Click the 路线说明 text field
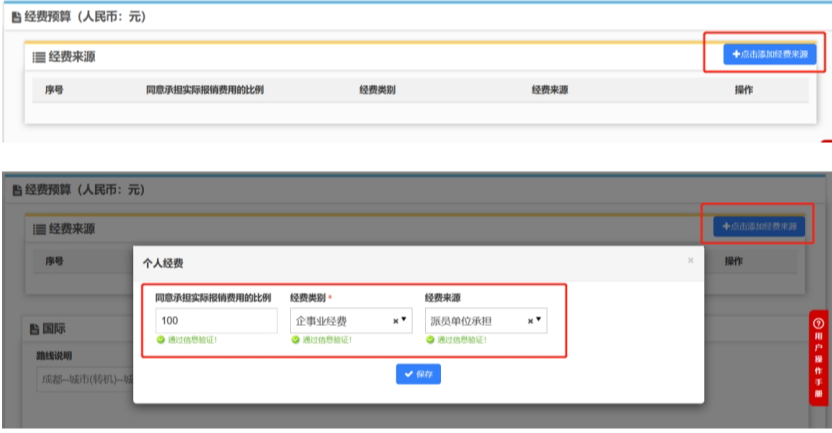This screenshot has height=433, width=832. [85, 379]
